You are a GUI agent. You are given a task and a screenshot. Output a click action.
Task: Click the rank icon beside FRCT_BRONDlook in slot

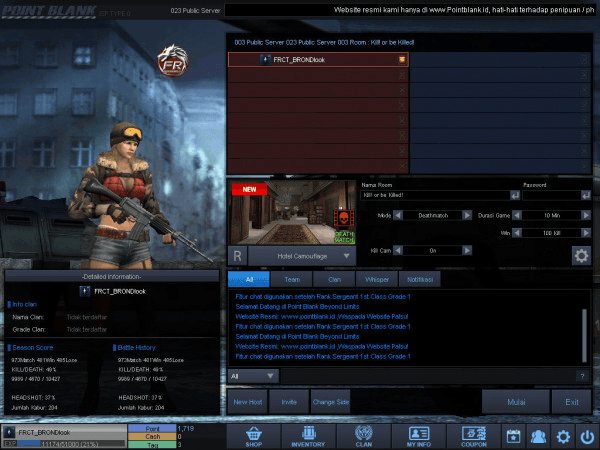[265, 59]
